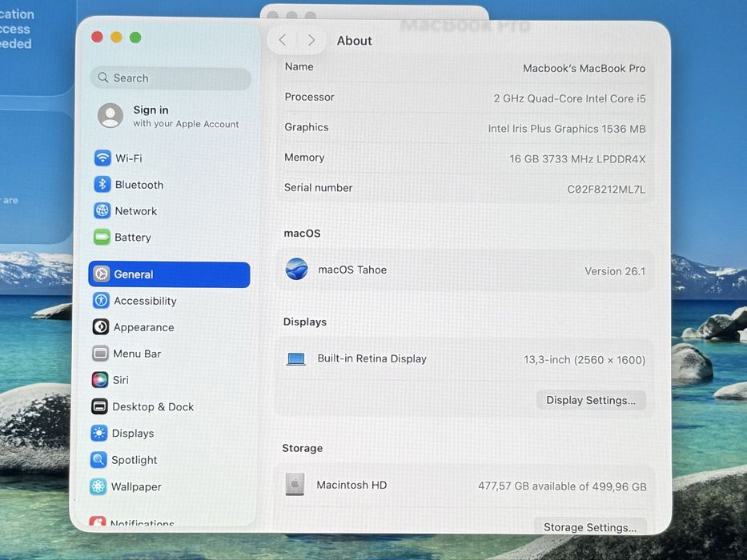Click the Battery sidebar icon
The height and width of the screenshot is (560, 747).
pos(102,237)
